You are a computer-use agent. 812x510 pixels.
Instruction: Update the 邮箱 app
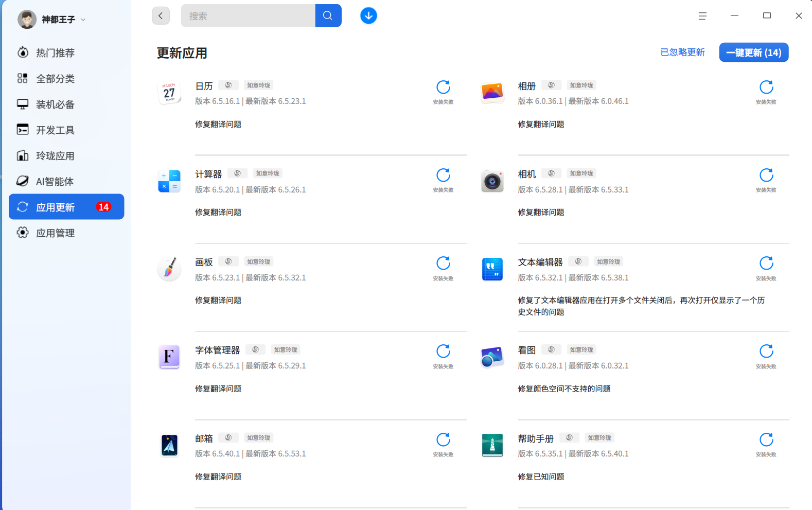(x=443, y=439)
